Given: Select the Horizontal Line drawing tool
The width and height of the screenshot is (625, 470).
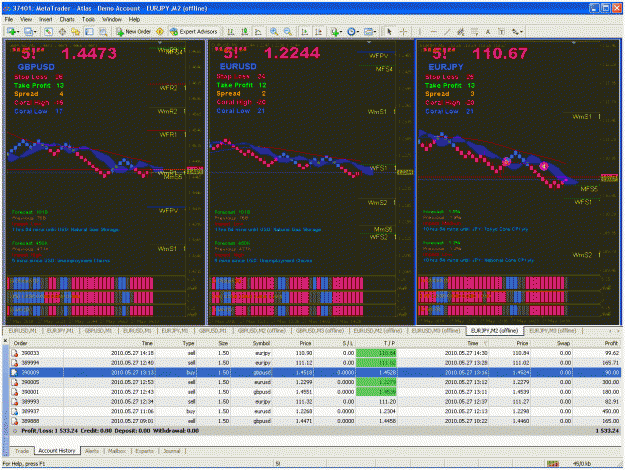Looking at the screenshot, I should [x=434, y=31].
